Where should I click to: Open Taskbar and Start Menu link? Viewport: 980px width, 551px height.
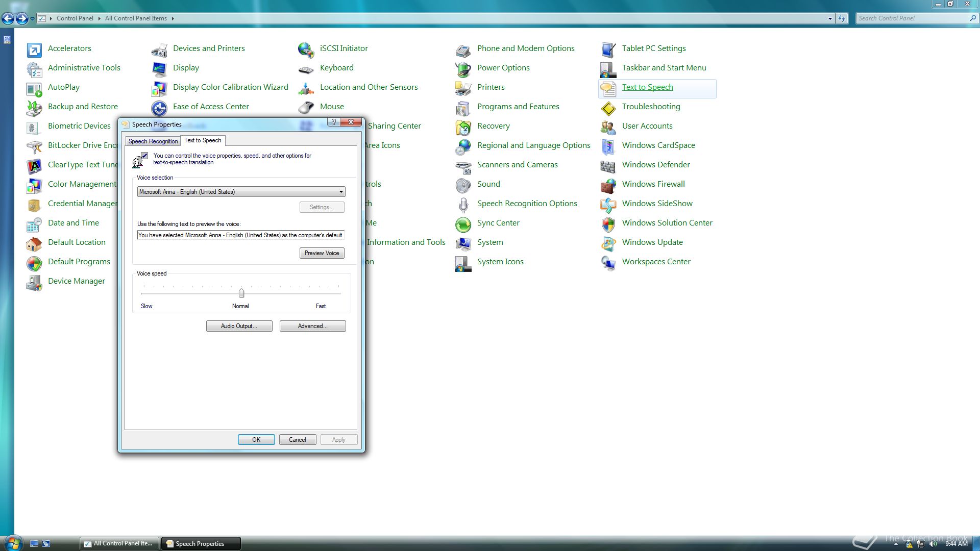[664, 68]
